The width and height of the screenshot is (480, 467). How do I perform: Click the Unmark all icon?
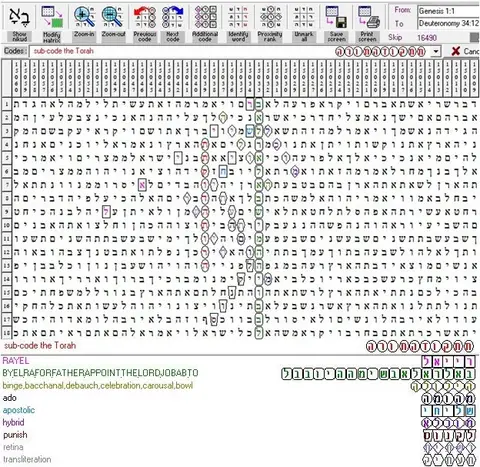pyautogui.click(x=304, y=17)
